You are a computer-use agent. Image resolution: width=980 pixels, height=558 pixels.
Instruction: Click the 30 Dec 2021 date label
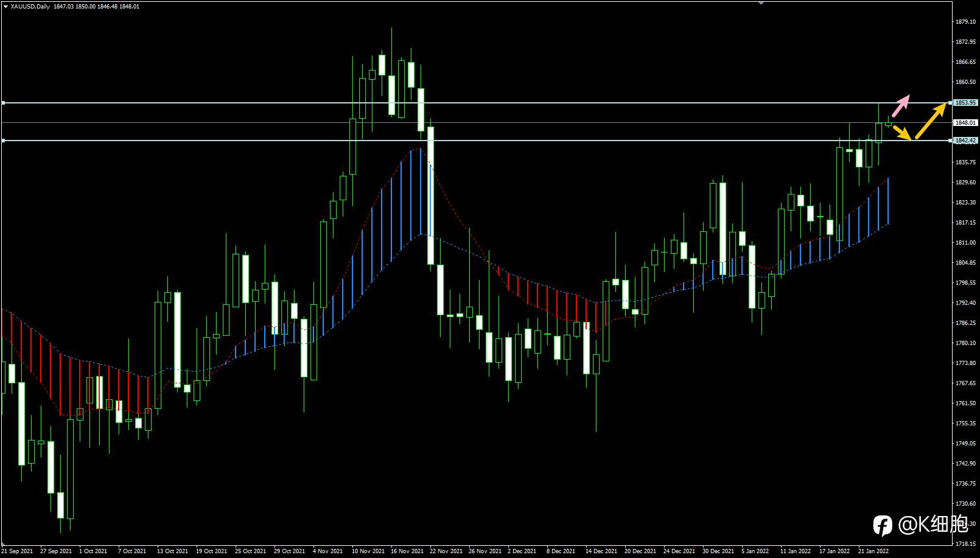tap(718, 551)
